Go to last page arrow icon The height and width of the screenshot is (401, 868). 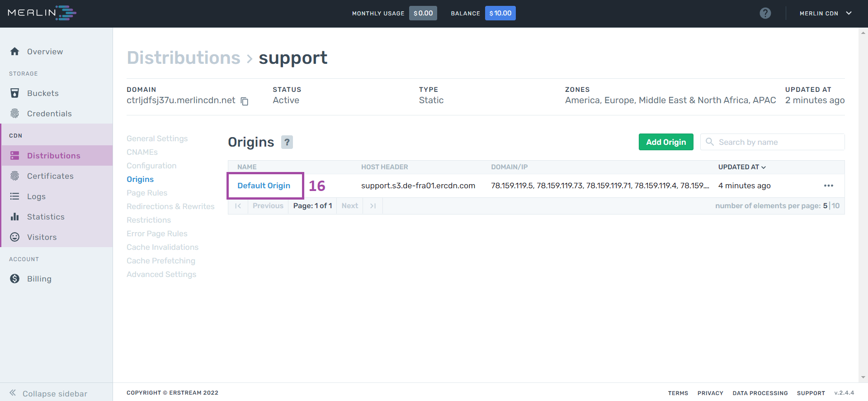373,206
